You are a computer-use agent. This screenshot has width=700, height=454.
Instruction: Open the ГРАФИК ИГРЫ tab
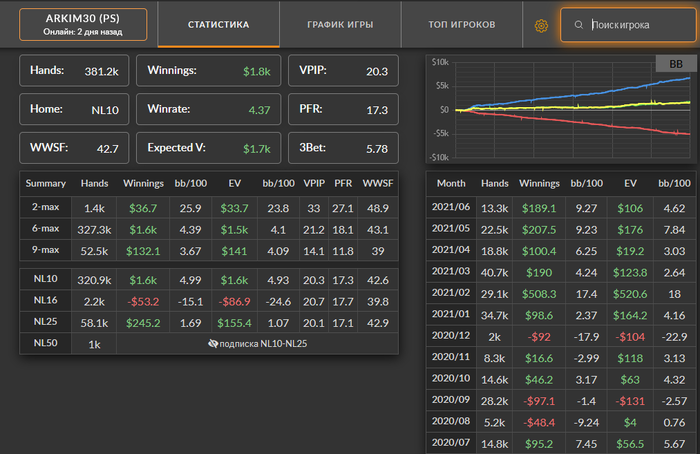(x=343, y=25)
